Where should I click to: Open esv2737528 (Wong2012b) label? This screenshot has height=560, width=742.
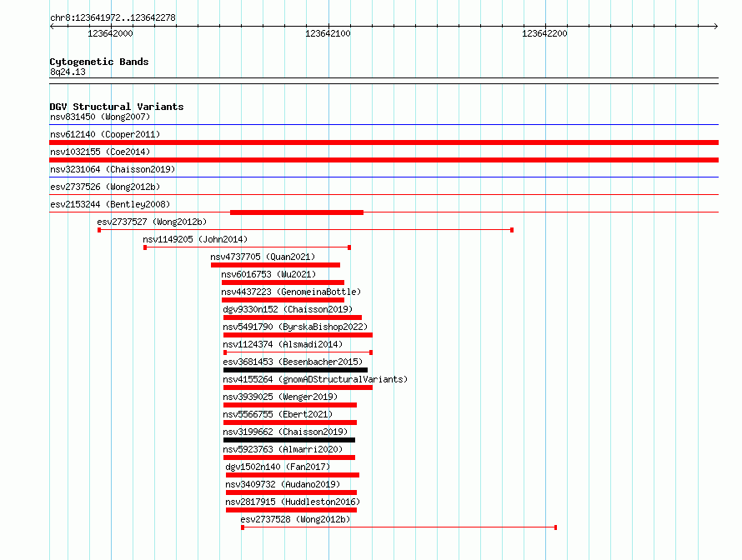pyautogui.click(x=295, y=519)
